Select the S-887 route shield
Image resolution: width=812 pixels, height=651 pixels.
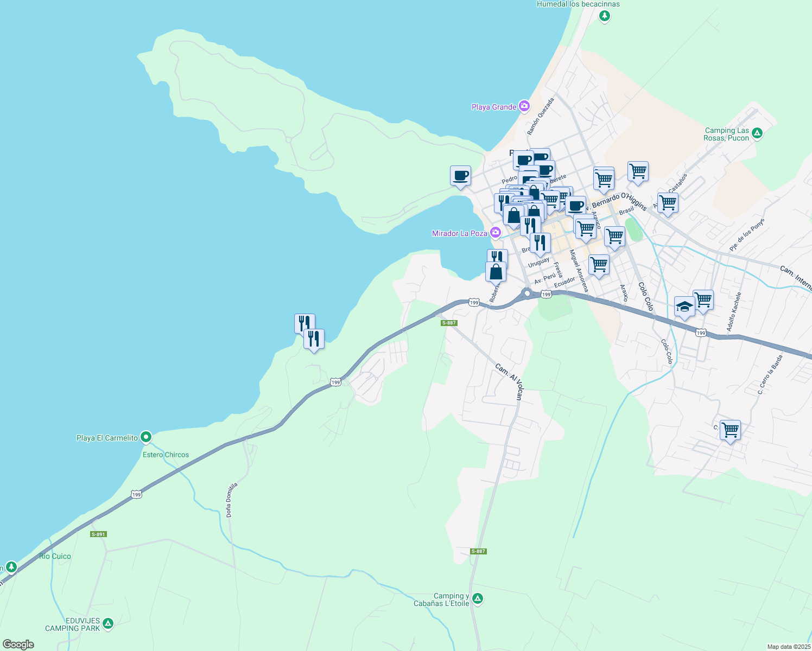(x=448, y=323)
